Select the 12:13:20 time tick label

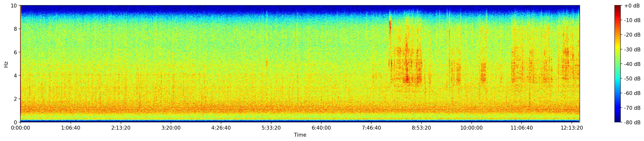point(572,128)
